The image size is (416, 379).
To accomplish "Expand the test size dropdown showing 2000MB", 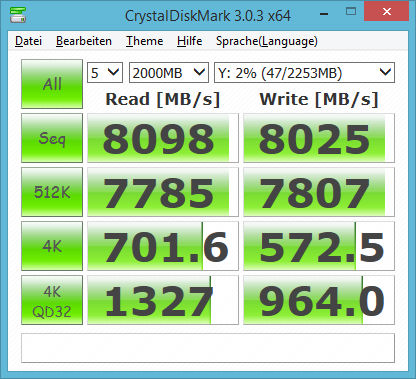I will [169, 72].
